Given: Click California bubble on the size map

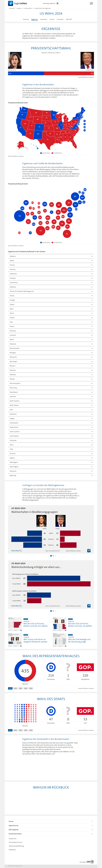Looking at the screenshot, I should [x=19, y=216].
